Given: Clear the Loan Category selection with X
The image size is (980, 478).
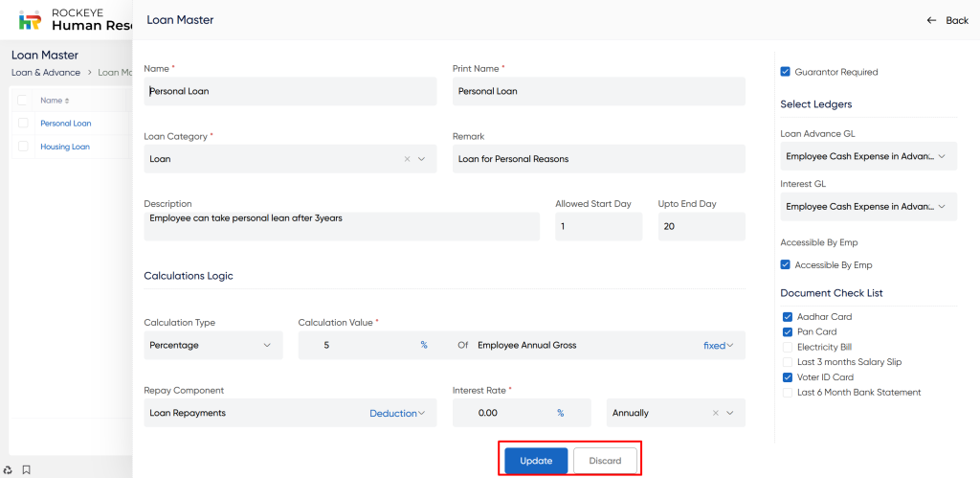Looking at the screenshot, I should click(407, 159).
